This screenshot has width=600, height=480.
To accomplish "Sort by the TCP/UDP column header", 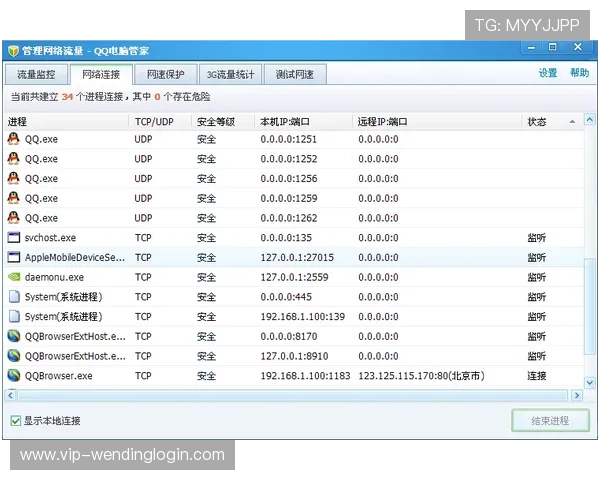I will click(x=160, y=122).
